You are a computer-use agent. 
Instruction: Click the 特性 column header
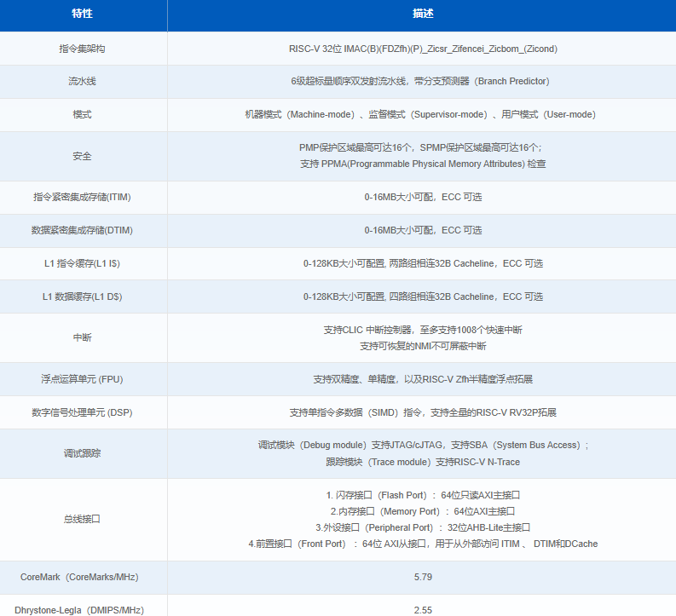(83, 14)
